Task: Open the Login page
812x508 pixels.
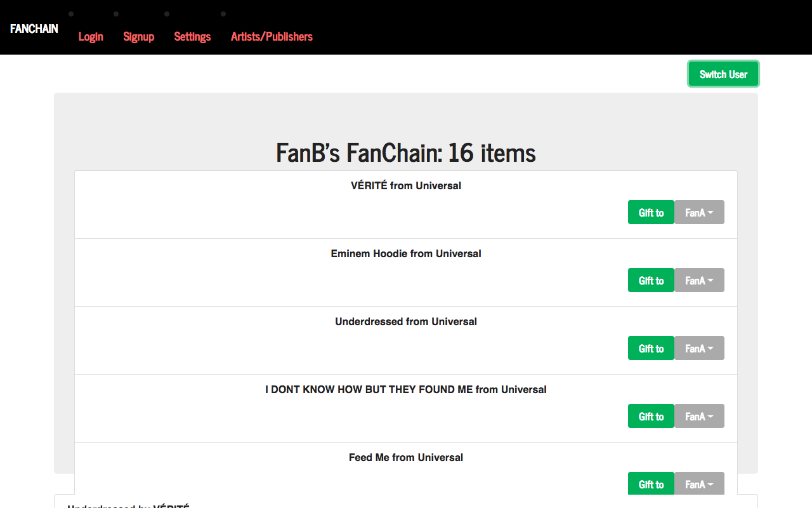Action: (x=91, y=37)
